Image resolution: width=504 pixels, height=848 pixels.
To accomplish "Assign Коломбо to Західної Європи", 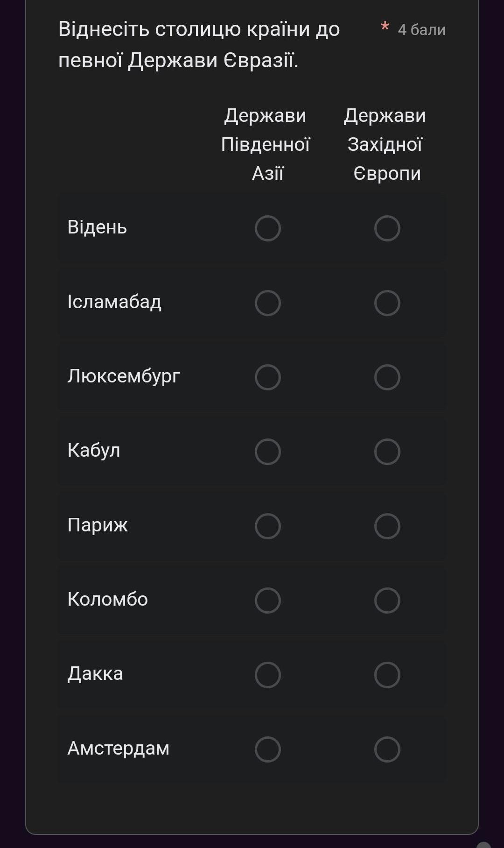I will (x=387, y=601).
